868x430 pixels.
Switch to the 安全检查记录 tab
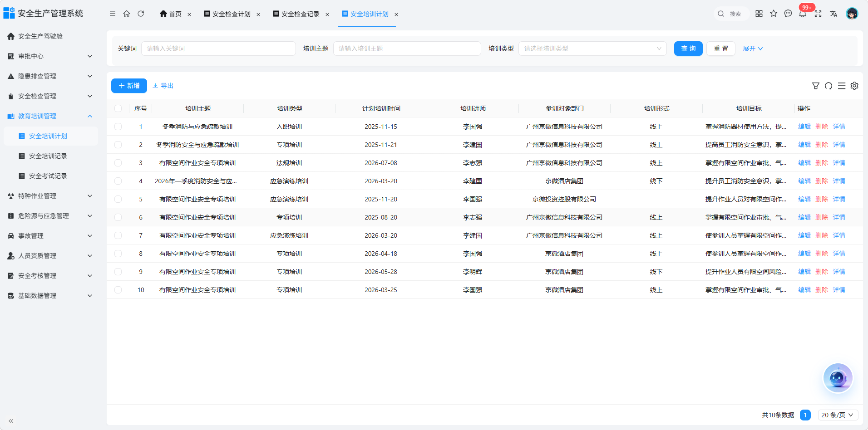296,14
